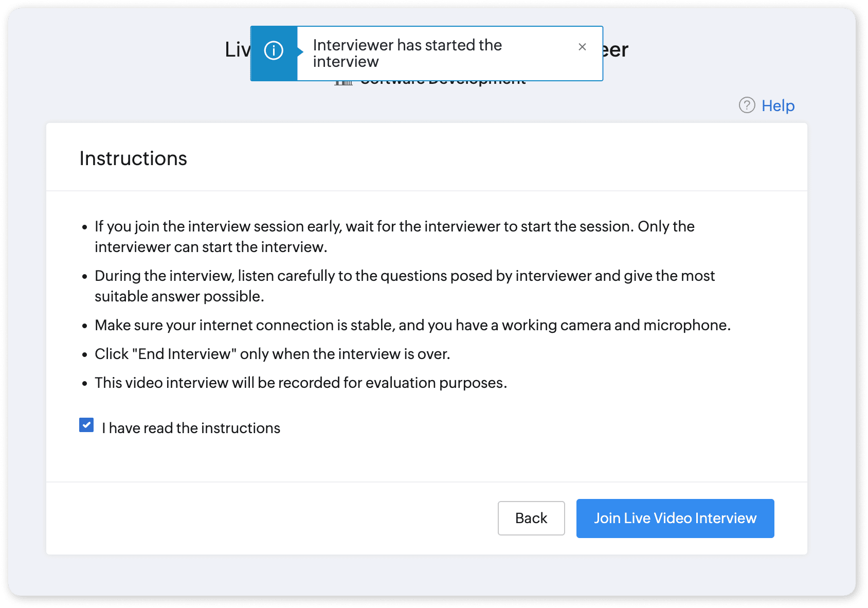This screenshot has width=868, height=608.
Task: Join the Live Video Interview
Action: tap(675, 518)
